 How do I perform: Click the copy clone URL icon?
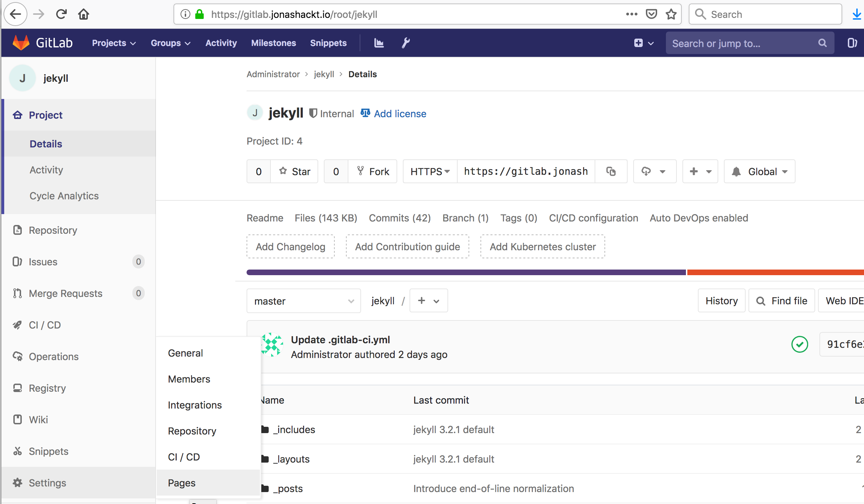point(611,171)
